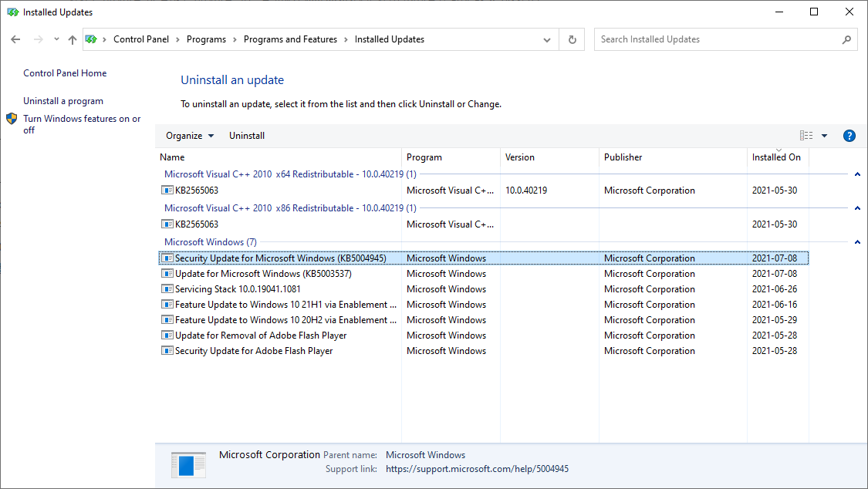Expand the chevron after Programs breadcrumb
Viewport: 868px width, 489px height.
[235, 40]
